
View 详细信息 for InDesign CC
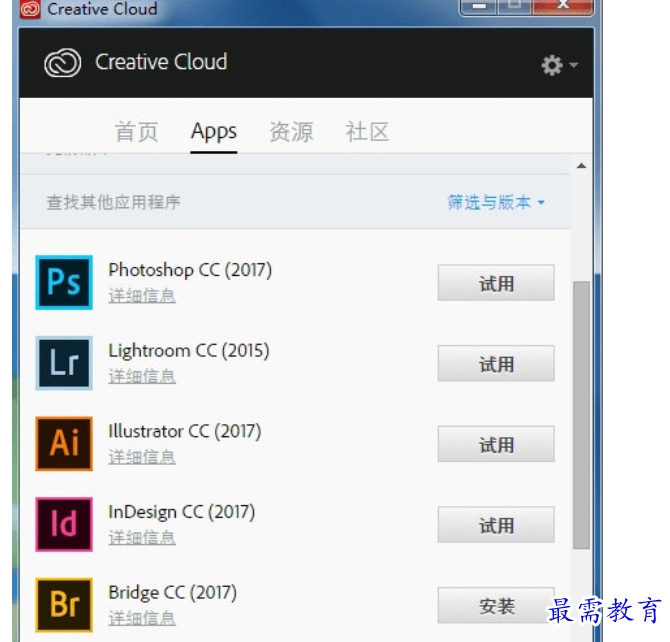(142, 538)
